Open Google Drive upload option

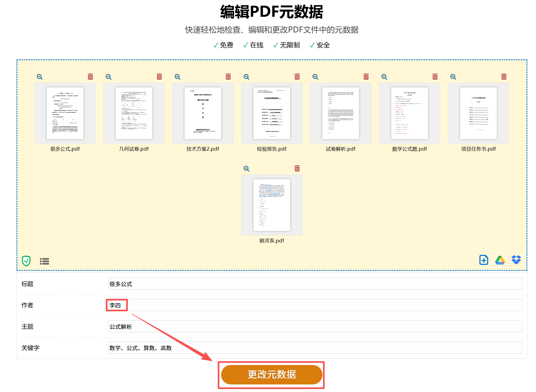500,260
